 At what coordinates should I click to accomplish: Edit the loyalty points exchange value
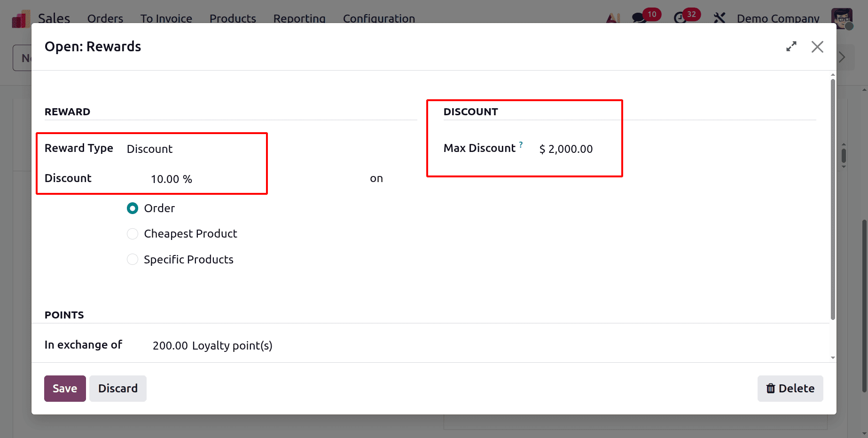tap(169, 345)
